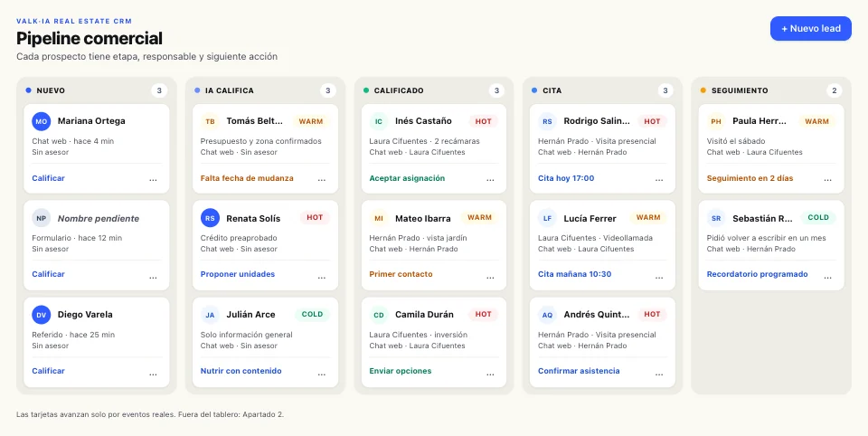This screenshot has height=436, width=868.
Task: Open more options on Tomás Beltrán card
Action: (322, 179)
